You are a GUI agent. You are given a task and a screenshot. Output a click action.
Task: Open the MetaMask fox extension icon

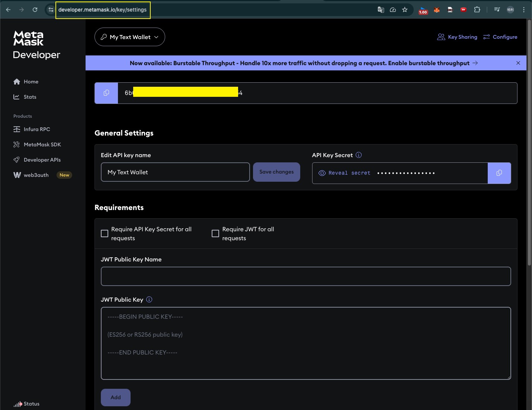point(437,10)
